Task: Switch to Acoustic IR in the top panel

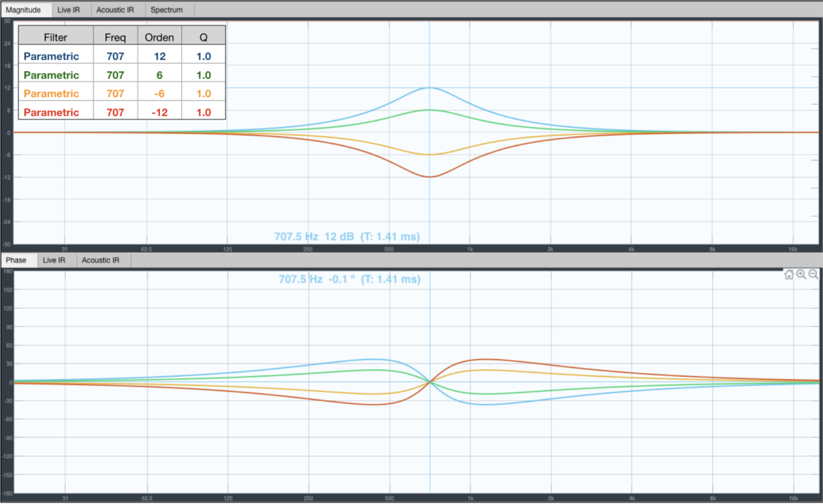Action: (x=117, y=10)
